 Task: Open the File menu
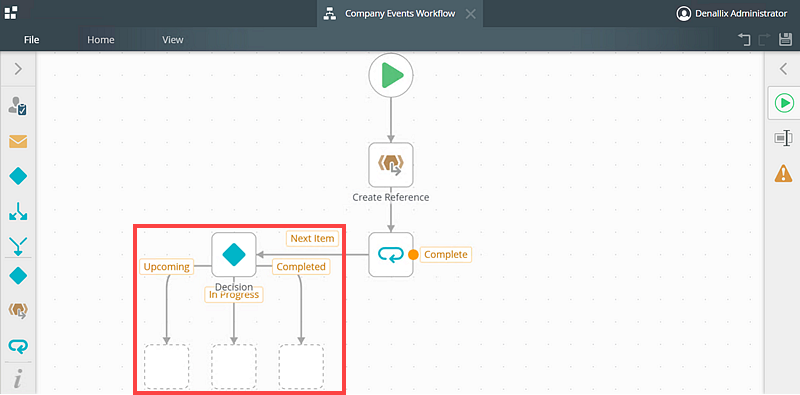32,40
